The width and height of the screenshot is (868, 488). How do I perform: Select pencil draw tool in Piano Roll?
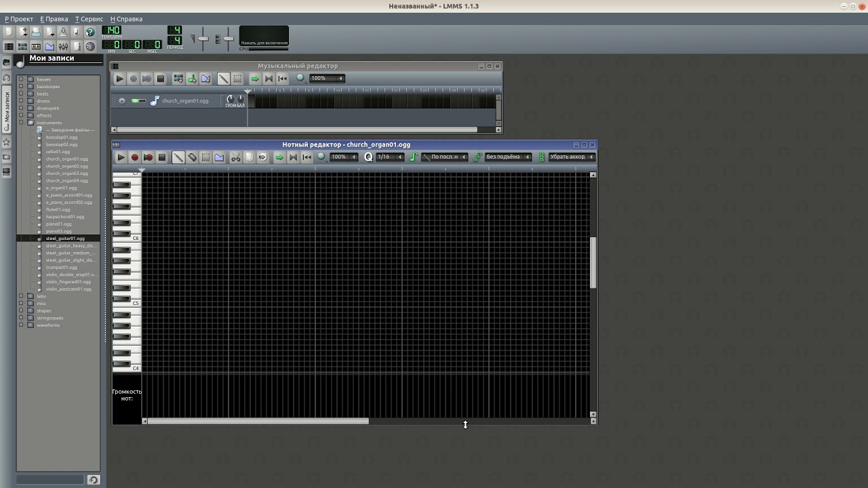(178, 157)
